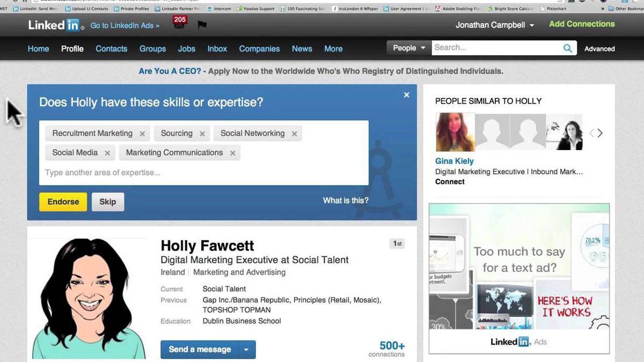Open Gina Kiely's profile link
This screenshot has width=644, height=362.
[x=454, y=161]
